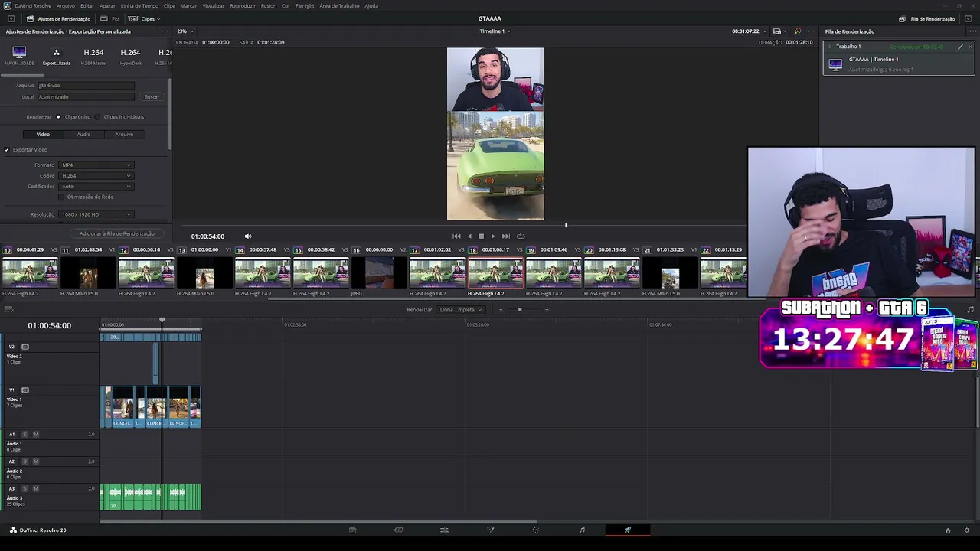This screenshot has height=551, width=980.
Task: Play the timeline forward
Action: click(492, 236)
